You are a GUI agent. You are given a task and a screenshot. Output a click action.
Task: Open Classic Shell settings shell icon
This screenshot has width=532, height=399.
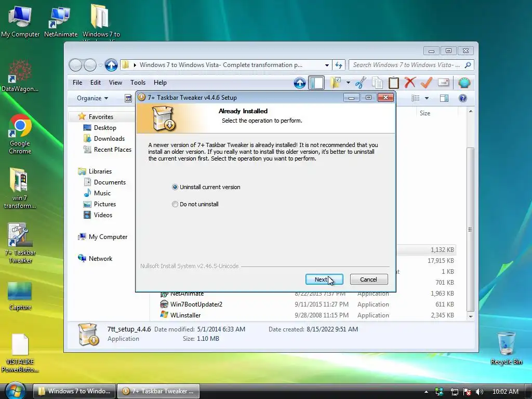[464, 83]
